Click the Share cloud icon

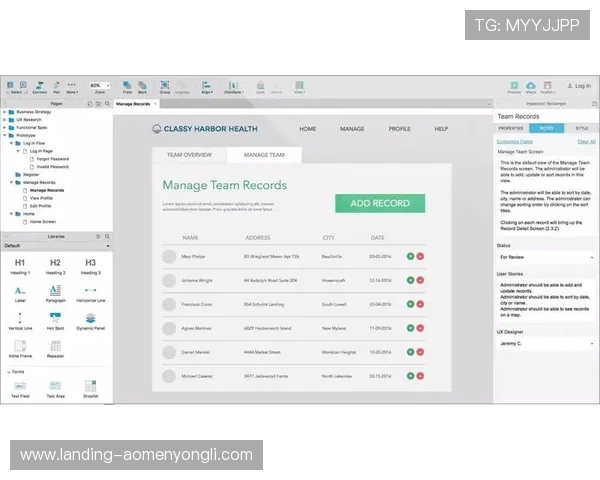tap(532, 86)
